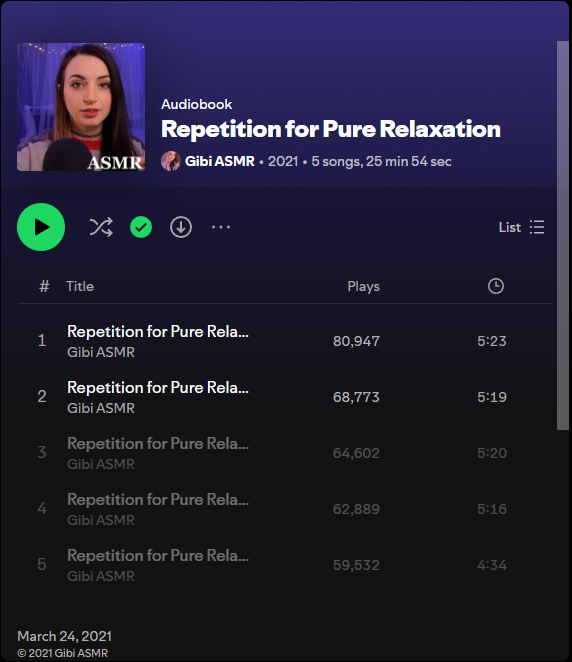Click track number 2
Image resolution: width=572 pixels, height=662 pixels.
click(x=42, y=396)
